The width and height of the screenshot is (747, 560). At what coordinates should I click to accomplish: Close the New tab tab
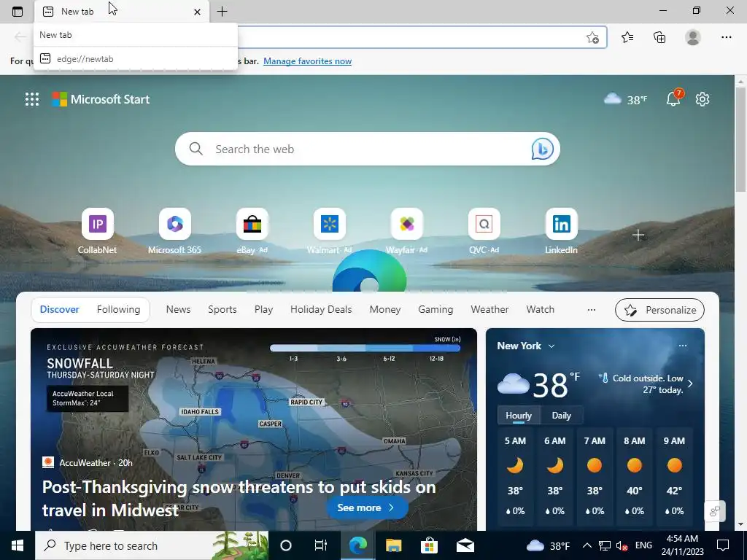click(x=197, y=12)
